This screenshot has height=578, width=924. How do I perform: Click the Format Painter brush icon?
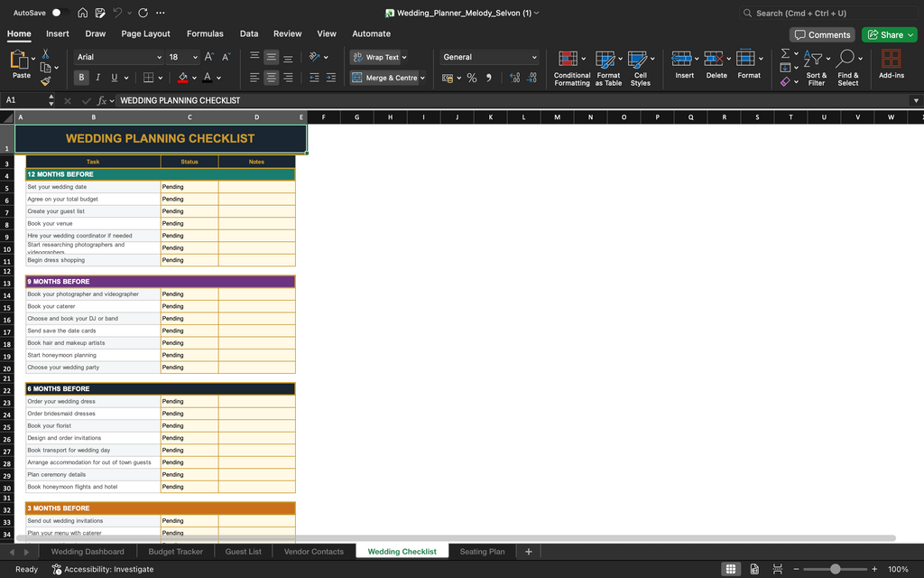(x=45, y=80)
